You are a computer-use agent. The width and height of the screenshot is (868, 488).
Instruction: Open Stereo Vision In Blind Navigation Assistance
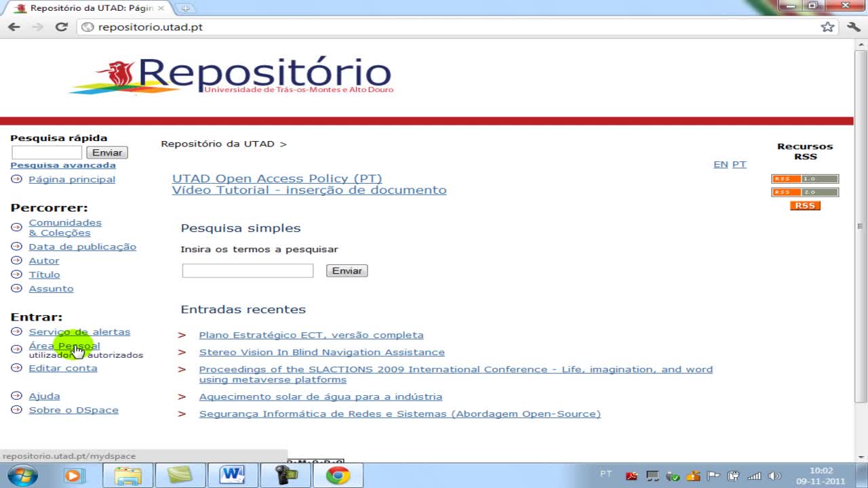[x=322, y=352]
